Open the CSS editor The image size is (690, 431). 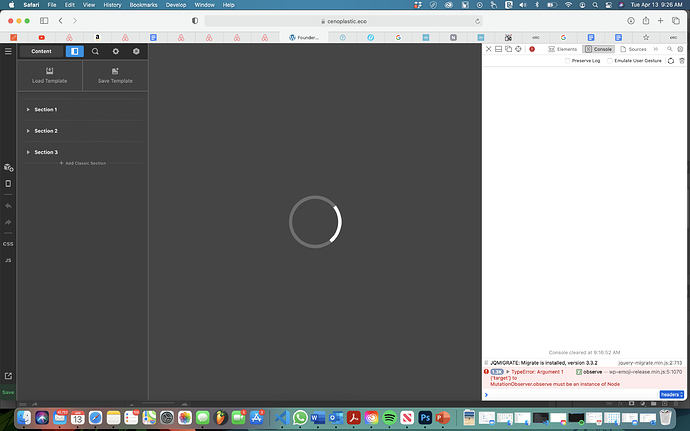point(8,243)
